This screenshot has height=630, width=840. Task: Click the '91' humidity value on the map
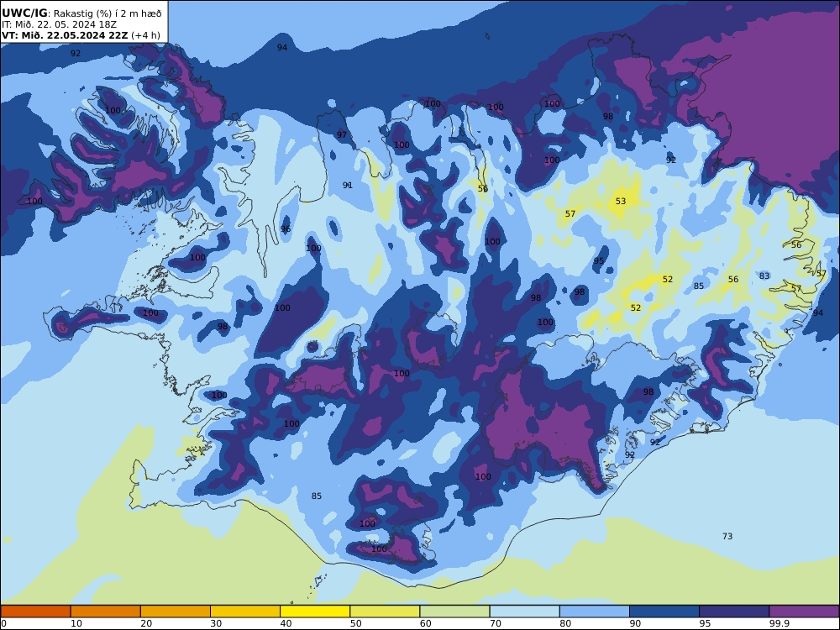[x=348, y=186]
